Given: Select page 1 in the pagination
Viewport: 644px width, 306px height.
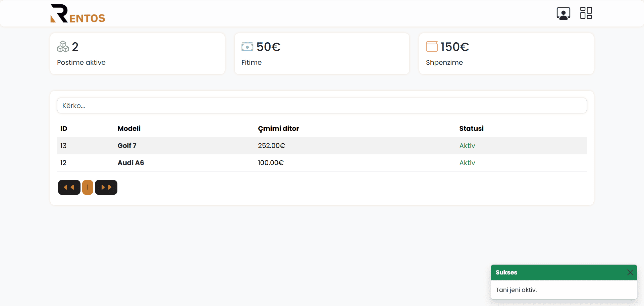Looking at the screenshot, I should click(88, 187).
